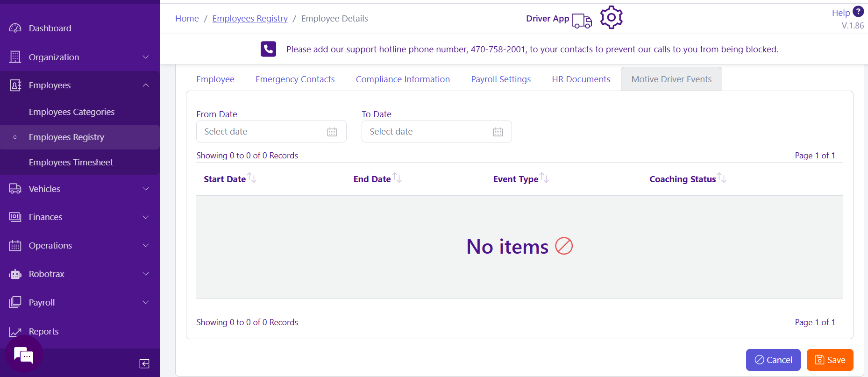Open To Date calendar picker icon
The image size is (868, 377).
click(498, 132)
